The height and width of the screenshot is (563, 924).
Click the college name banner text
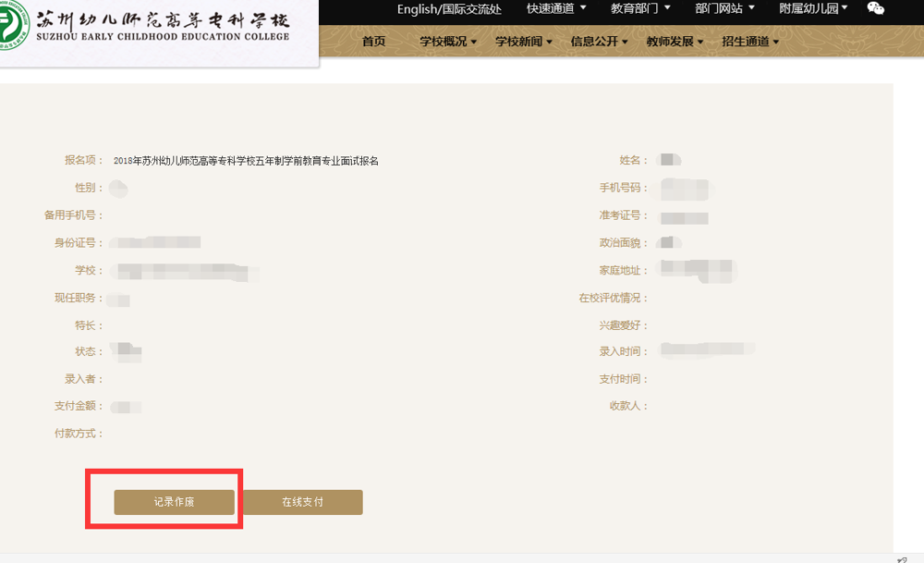(163, 27)
